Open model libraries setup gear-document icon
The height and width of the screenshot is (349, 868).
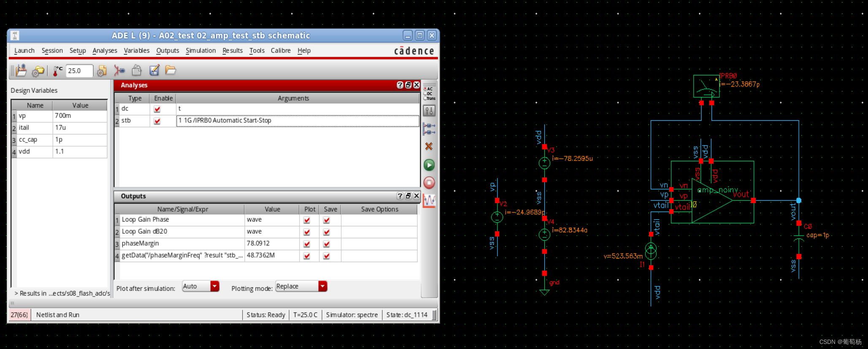(x=102, y=71)
